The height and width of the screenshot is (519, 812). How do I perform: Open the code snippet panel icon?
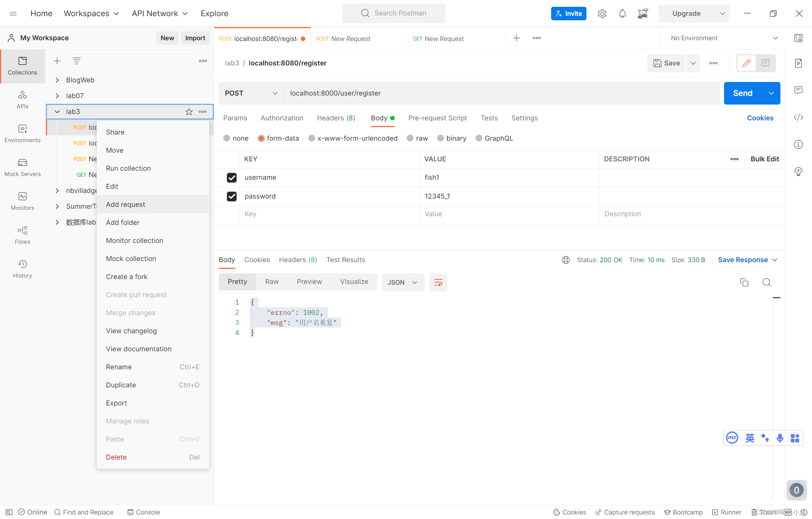coord(798,117)
